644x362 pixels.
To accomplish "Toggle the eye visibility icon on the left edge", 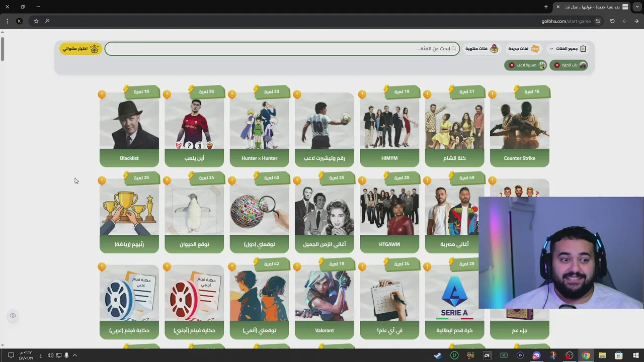I will [x=13, y=316].
